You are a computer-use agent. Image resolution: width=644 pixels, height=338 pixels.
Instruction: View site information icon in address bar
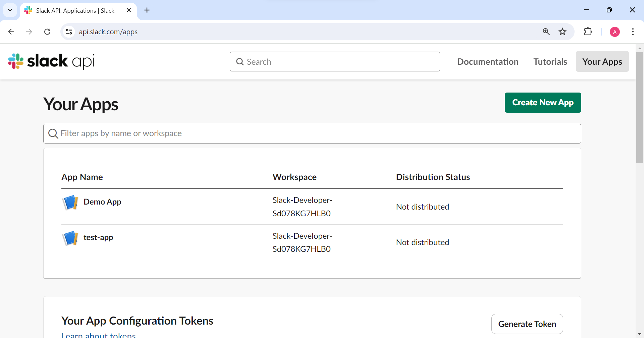(69, 32)
